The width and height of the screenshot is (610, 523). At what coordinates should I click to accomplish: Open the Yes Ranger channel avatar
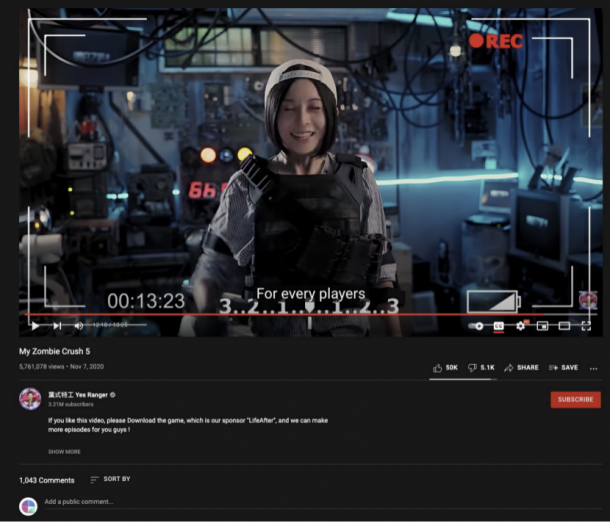pyautogui.click(x=30, y=399)
